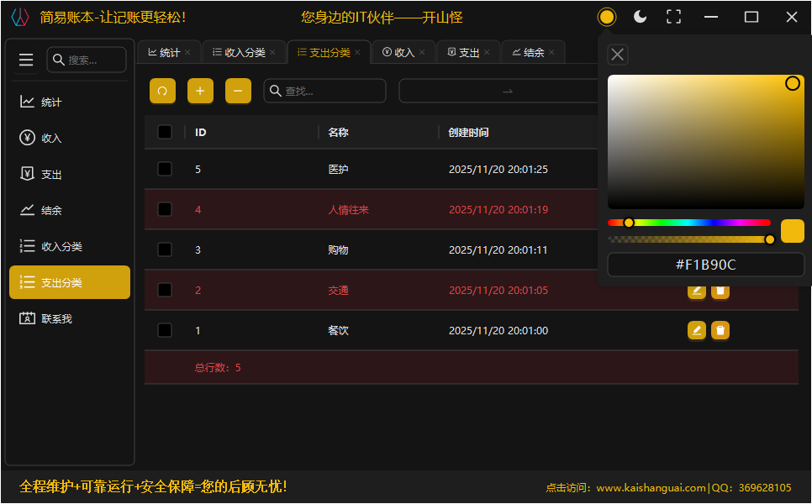Check the 餐饮 row checkbox
Image resolution: width=812 pixels, height=504 pixels.
coord(165,330)
